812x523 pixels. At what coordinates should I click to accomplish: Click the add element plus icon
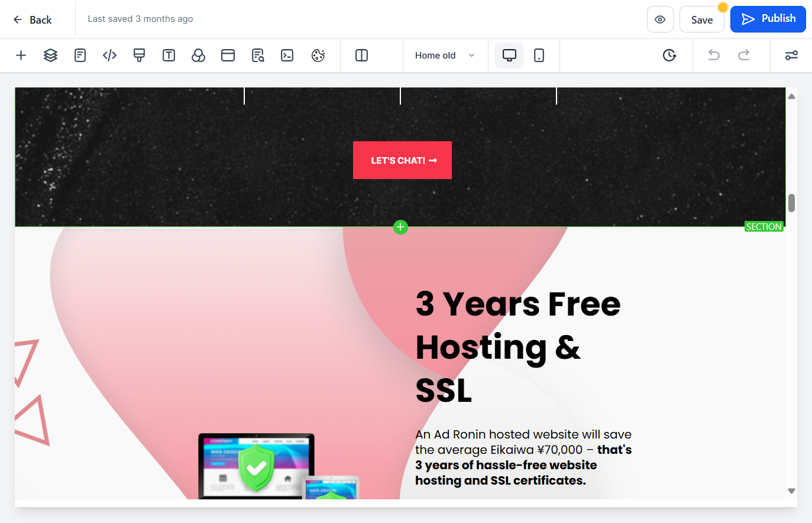tap(21, 56)
